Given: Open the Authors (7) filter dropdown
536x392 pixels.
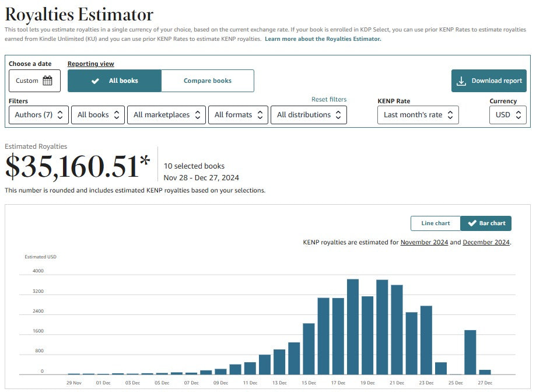Looking at the screenshot, I should (x=38, y=115).
